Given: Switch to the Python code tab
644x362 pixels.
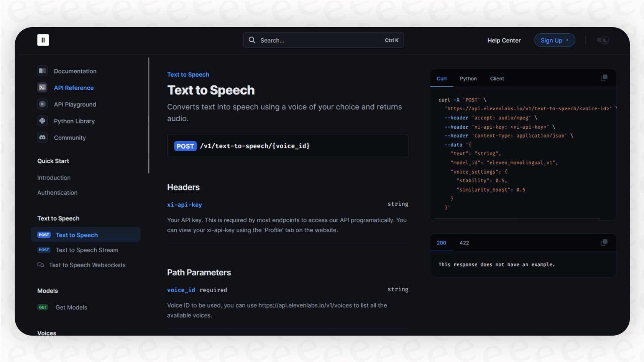Looking at the screenshot, I should tap(468, 78).
